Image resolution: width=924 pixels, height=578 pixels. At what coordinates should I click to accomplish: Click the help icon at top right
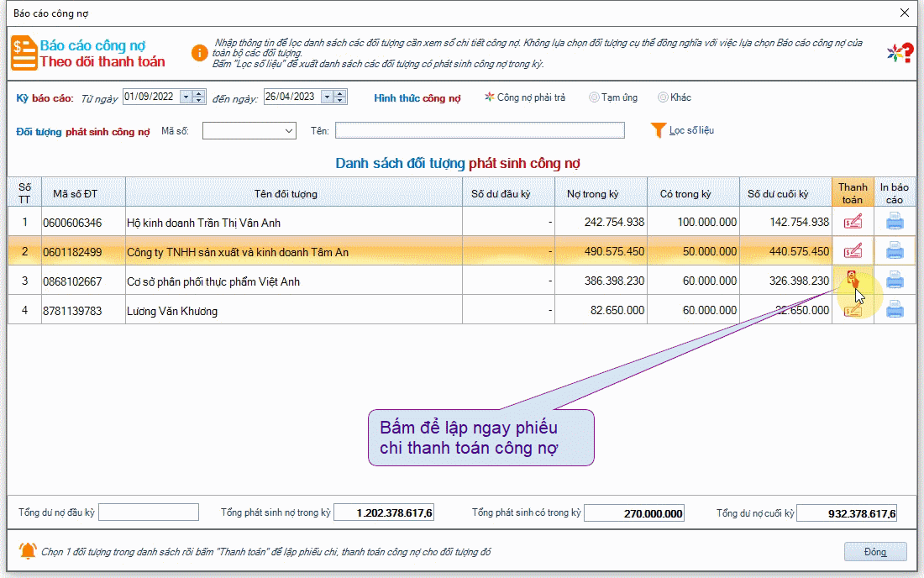tap(900, 53)
